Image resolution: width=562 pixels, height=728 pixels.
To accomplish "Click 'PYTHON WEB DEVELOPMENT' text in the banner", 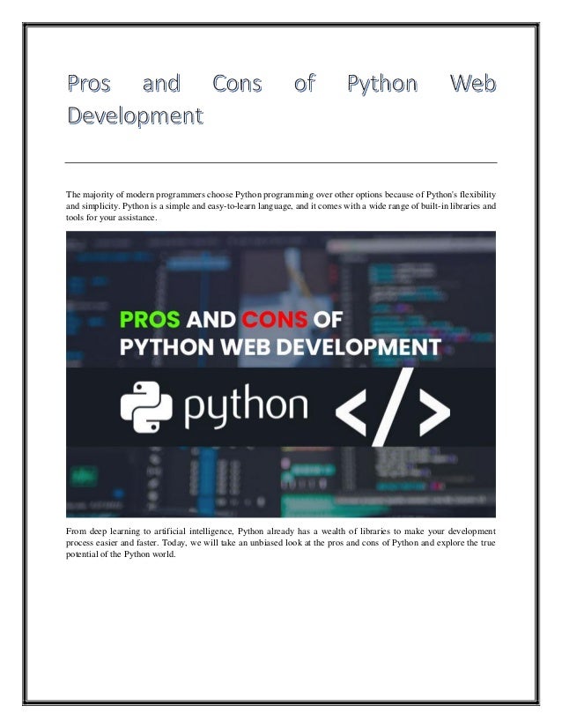I will (x=280, y=347).
